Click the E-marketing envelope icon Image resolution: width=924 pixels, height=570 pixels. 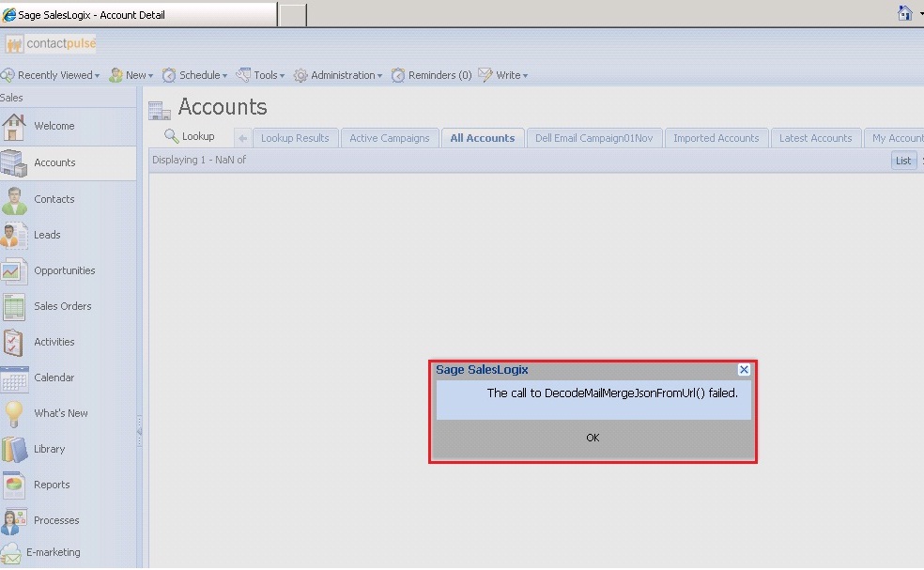click(x=10, y=554)
